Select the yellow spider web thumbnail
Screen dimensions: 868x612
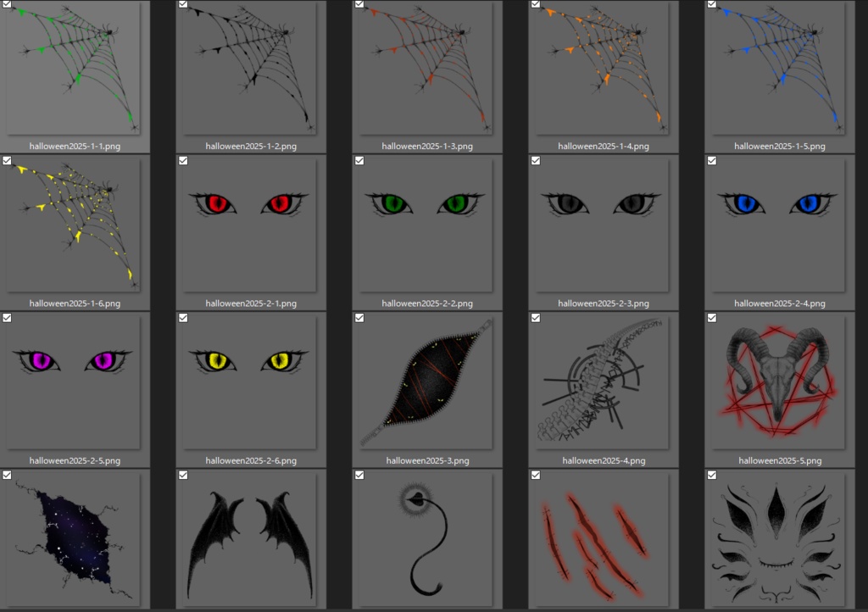click(x=73, y=225)
